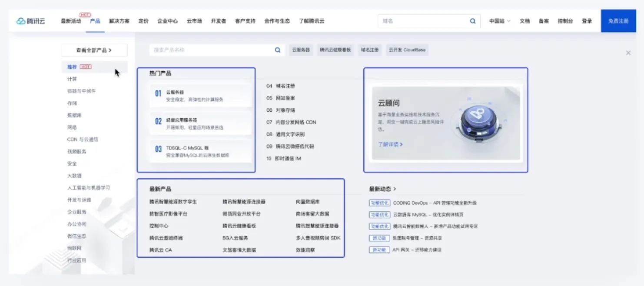
Task: Open 最新活动 in the top navigation
Action: [x=71, y=21]
